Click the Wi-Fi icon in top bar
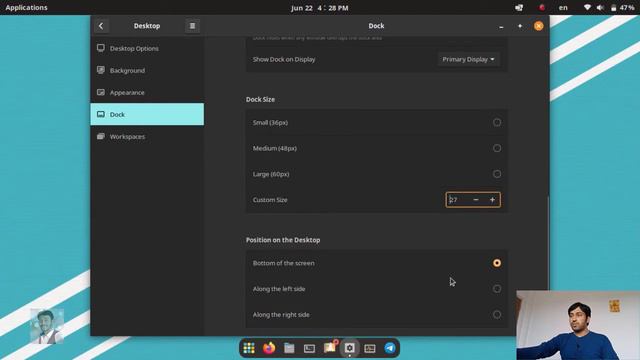The height and width of the screenshot is (360, 640). [x=587, y=7]
